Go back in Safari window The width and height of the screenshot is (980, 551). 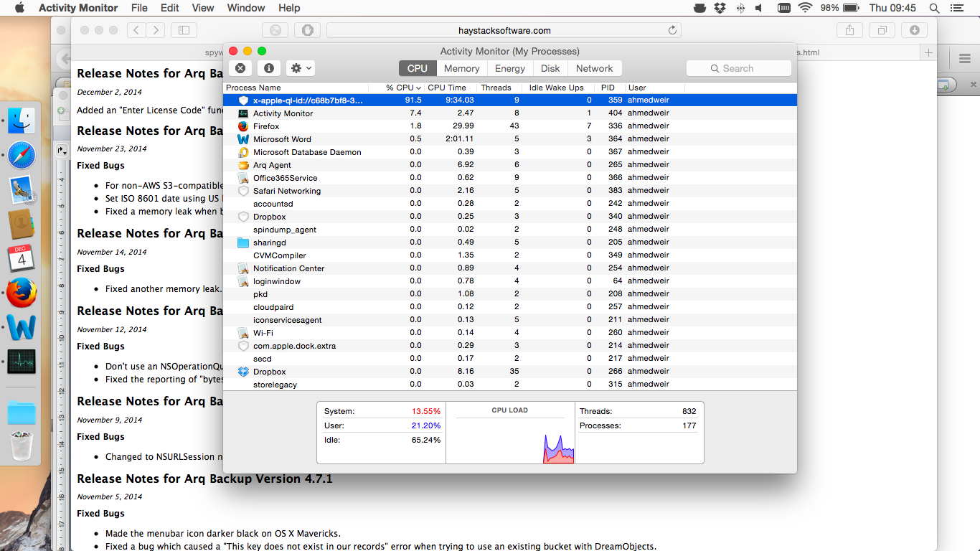coord(136,30)
